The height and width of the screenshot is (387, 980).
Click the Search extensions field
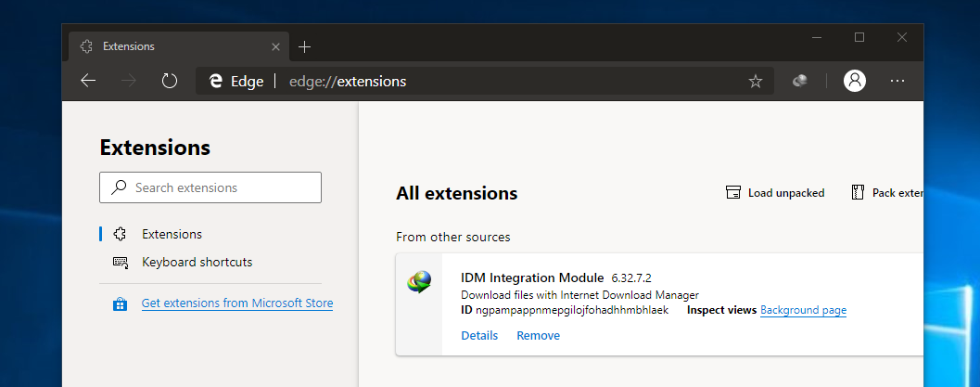tap(210, 187)
